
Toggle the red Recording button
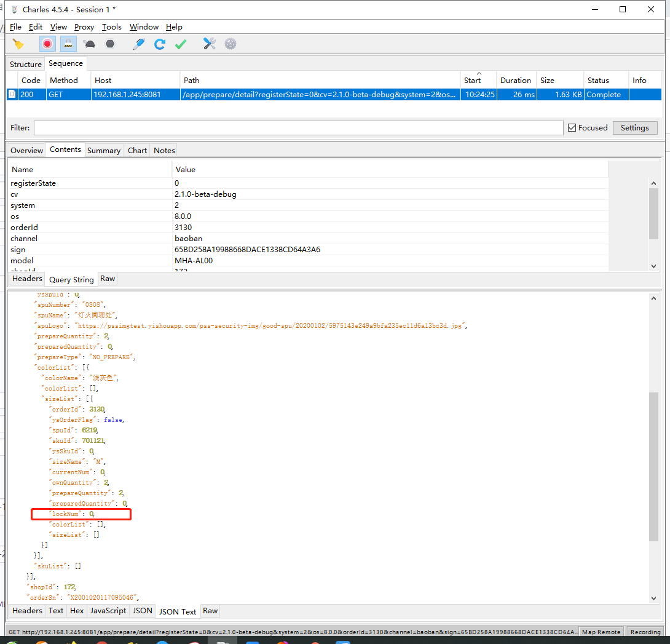coord(47,44)
